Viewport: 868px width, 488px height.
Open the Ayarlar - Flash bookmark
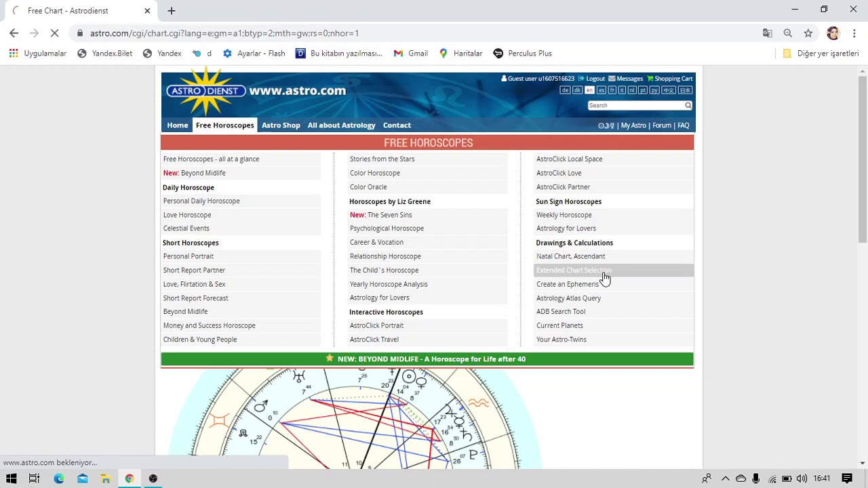254,54
